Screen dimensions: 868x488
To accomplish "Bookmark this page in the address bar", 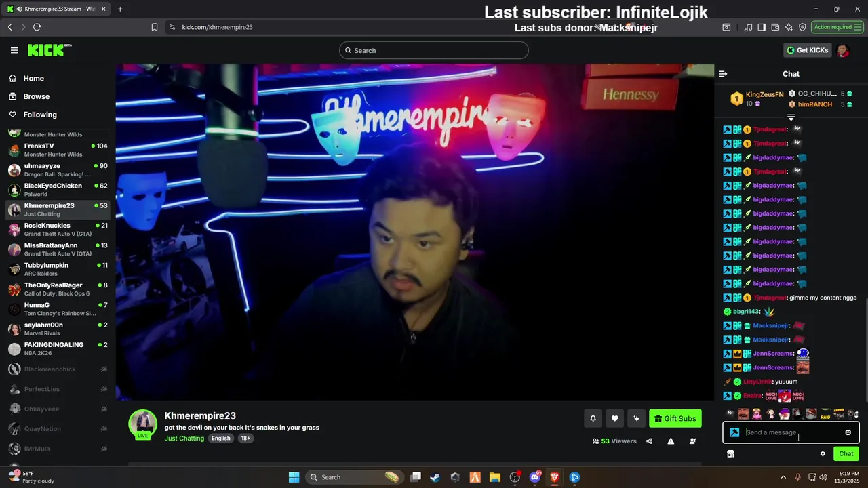I will [155, 27].
